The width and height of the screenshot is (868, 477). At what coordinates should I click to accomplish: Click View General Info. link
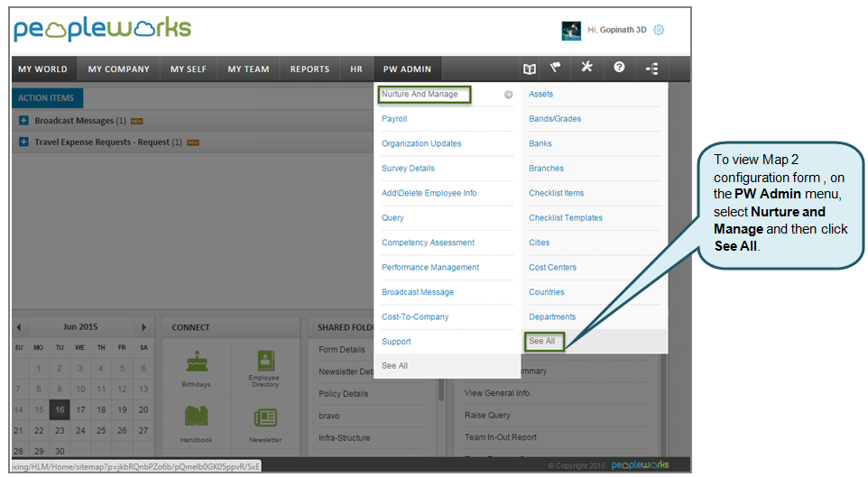coord(498,393)
